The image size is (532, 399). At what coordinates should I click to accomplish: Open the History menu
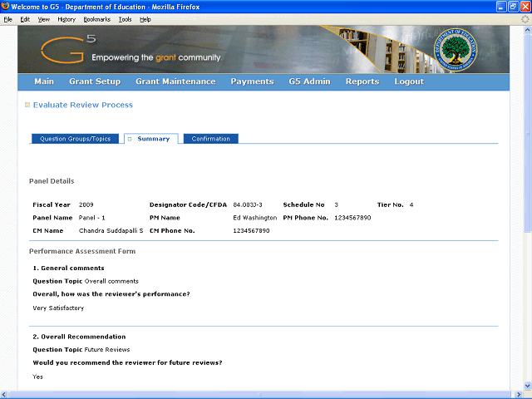66,19
